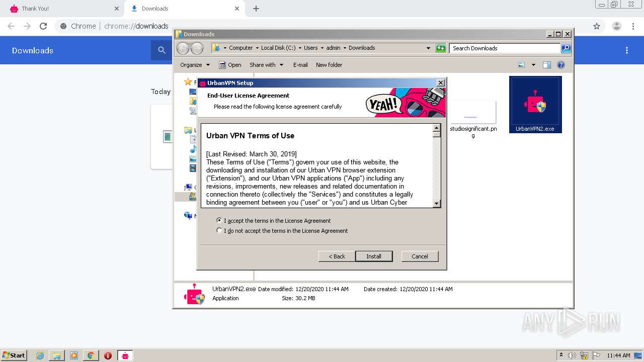This screenshot has width=644, height=362.
Task: Click 'Local Disk (C:)' breadcrumb
Action: click(278, 48)
